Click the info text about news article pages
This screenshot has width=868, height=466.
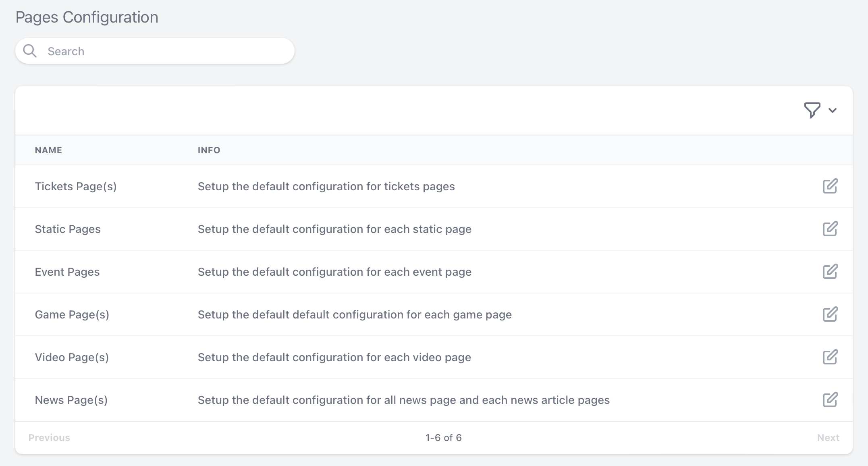click(x=404, y=400)
